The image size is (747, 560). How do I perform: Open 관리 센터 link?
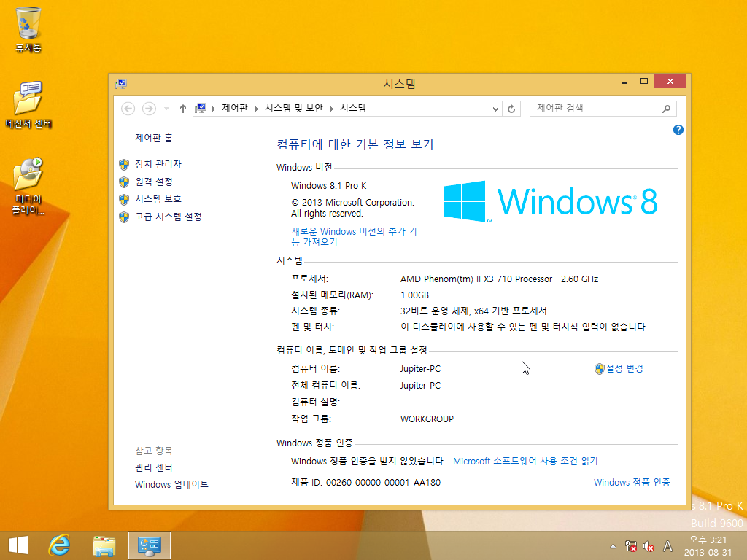[154, 467]
